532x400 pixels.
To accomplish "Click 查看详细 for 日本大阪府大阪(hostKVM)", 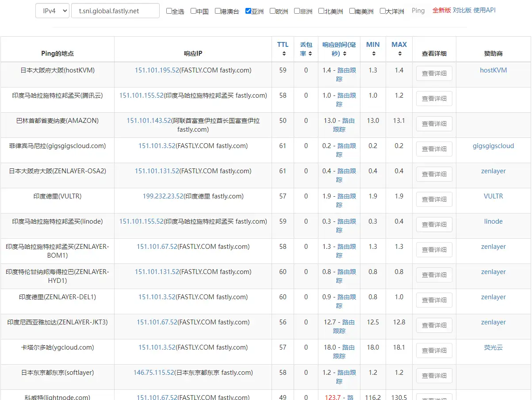I will click(x=434, y=73).
